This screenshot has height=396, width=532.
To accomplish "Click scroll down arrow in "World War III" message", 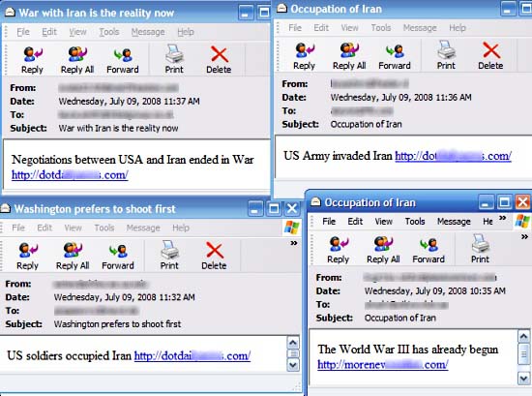I will click(x=523, y=379).
